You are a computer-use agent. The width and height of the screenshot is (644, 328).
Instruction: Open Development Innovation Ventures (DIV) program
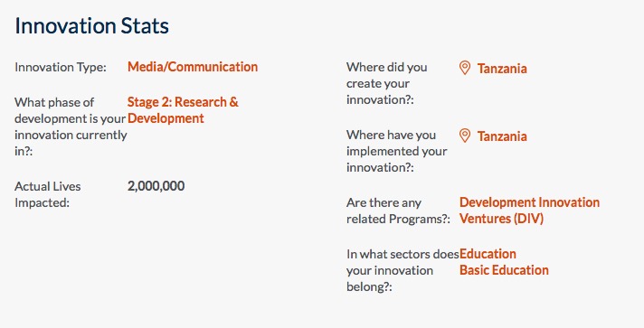click(x=529, y=211)
